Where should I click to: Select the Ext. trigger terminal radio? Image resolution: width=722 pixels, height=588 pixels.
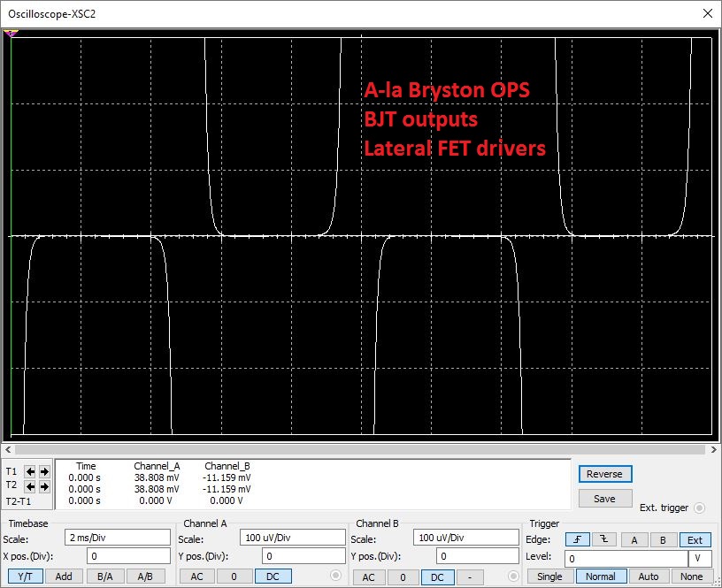pyautogui.click(x=699, y=508)
